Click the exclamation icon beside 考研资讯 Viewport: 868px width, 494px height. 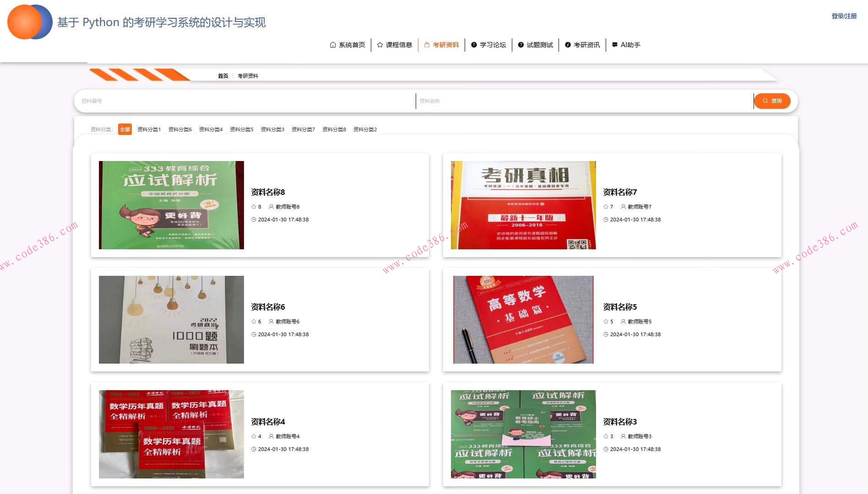point(568,44)
